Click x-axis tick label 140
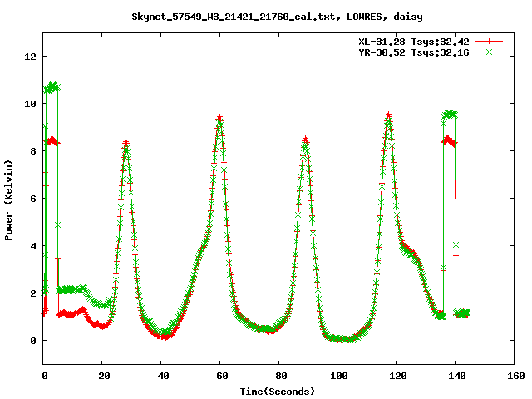The image size is (532, 399). coord(457,376)
